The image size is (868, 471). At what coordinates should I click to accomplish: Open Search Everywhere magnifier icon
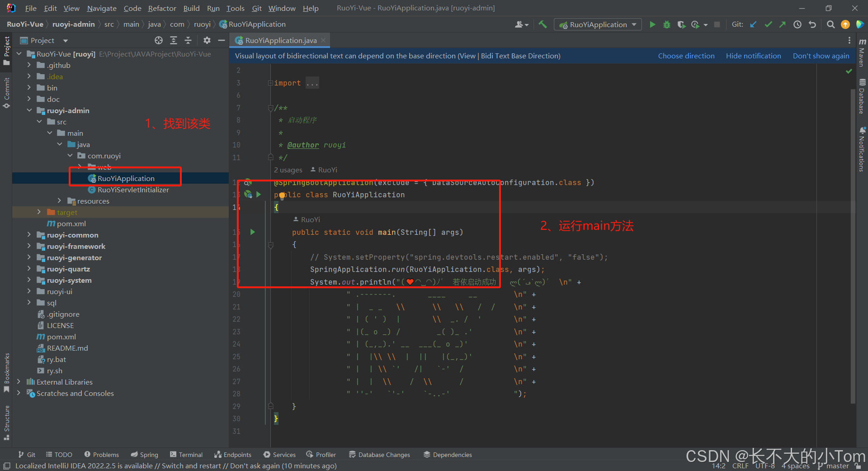tap(830, 24)
